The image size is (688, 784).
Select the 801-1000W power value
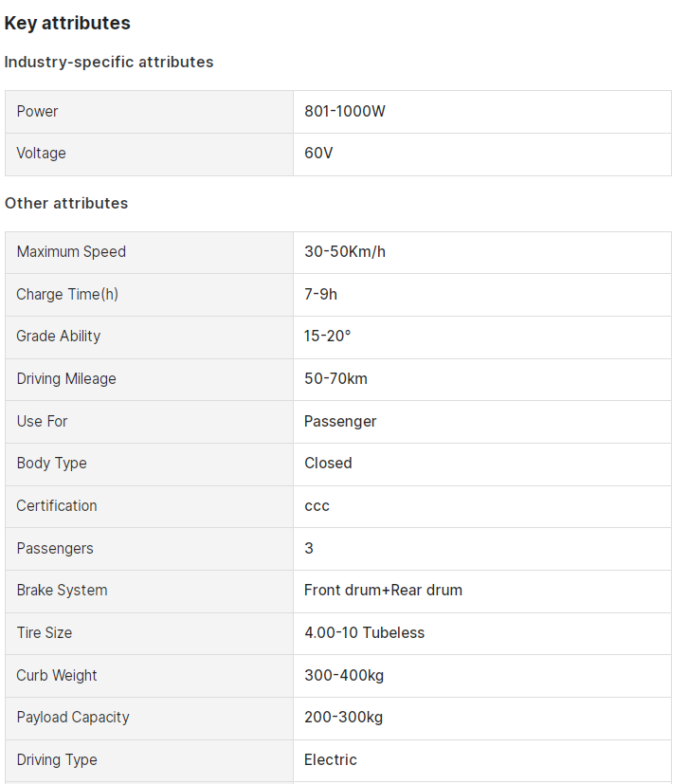(x=345, y=112)
